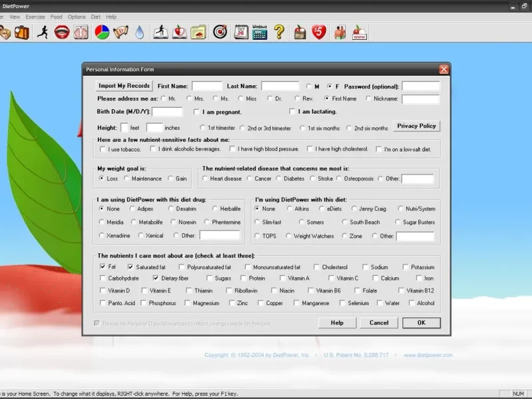Open the running man exercise log icon
This screenshot has height=399, width=532.
click(43, 33)
